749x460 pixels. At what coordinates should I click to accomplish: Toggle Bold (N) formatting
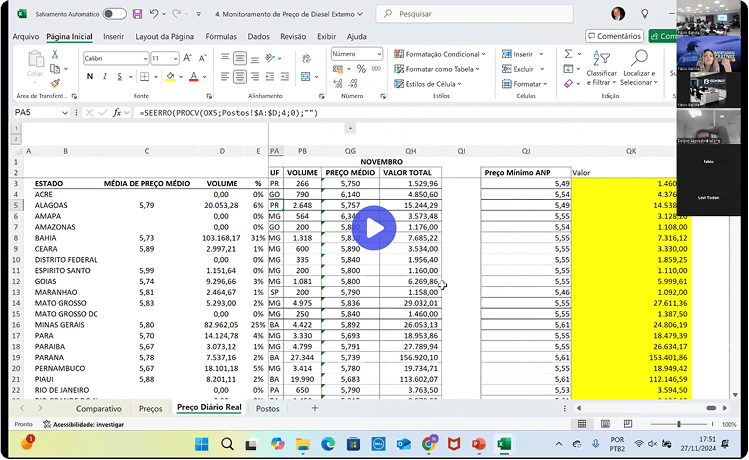pos(88,76)
